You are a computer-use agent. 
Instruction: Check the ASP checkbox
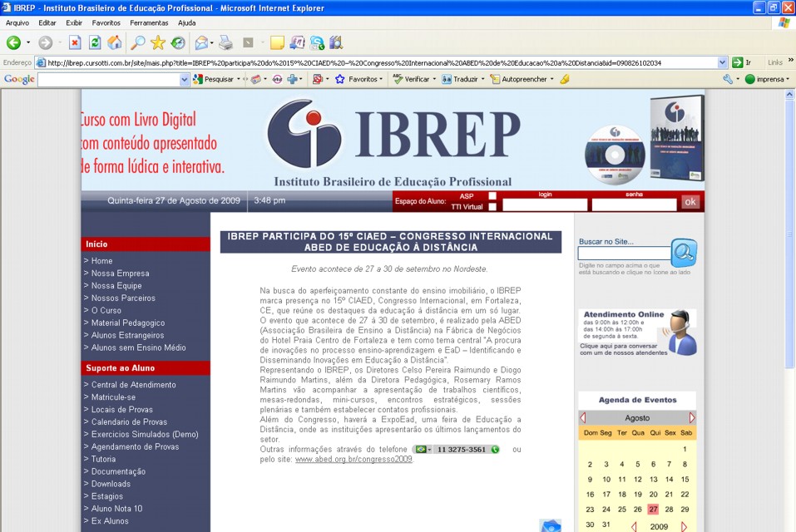coord(492,196)
